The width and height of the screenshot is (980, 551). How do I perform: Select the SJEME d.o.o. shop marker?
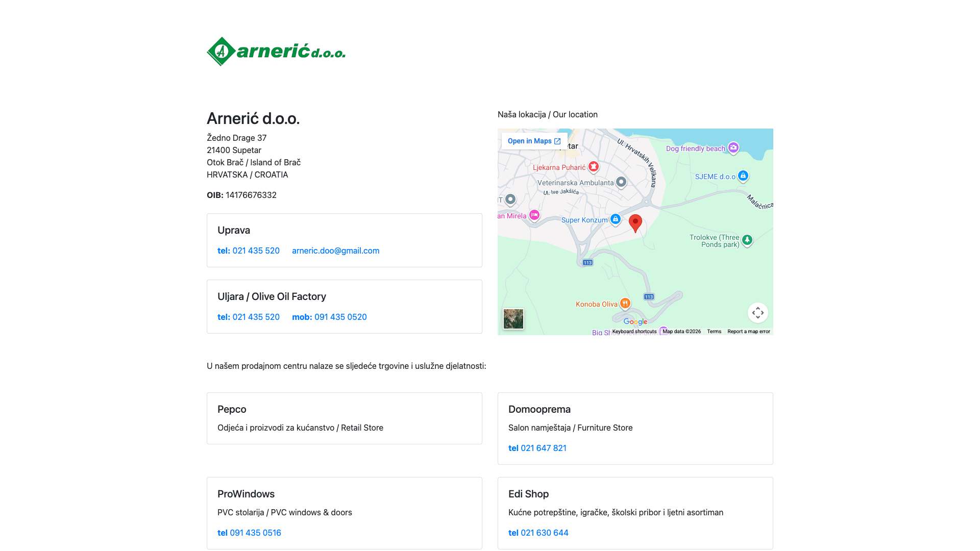(x=743, y=176)
